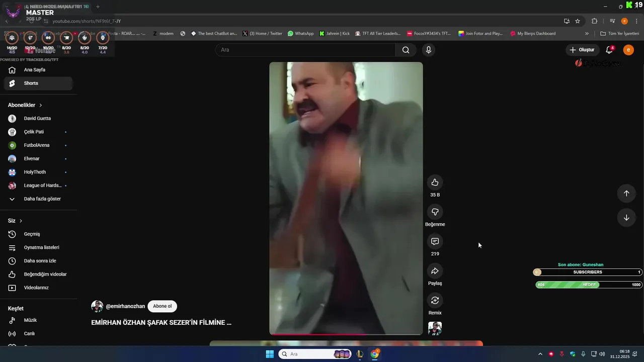Pause the Short by clicking the video
The height and width of the screenshot is (362, 644).
pos(346,198)
